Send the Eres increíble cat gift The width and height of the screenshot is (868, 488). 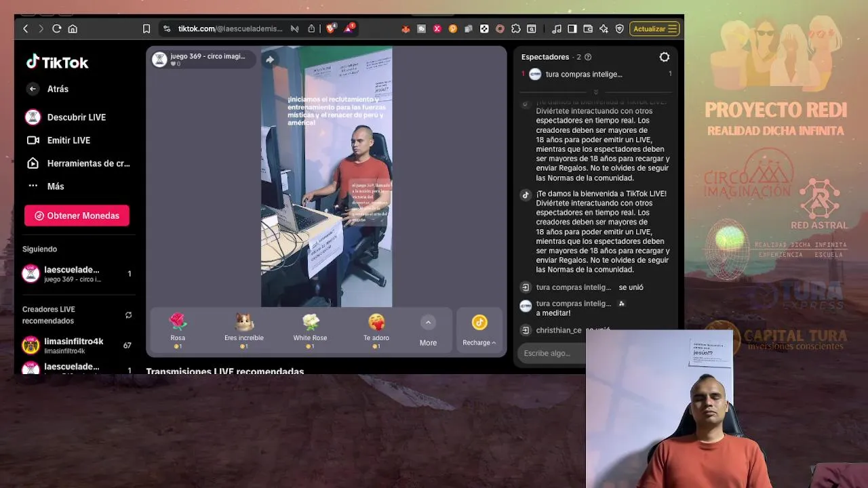click(244, 331)
